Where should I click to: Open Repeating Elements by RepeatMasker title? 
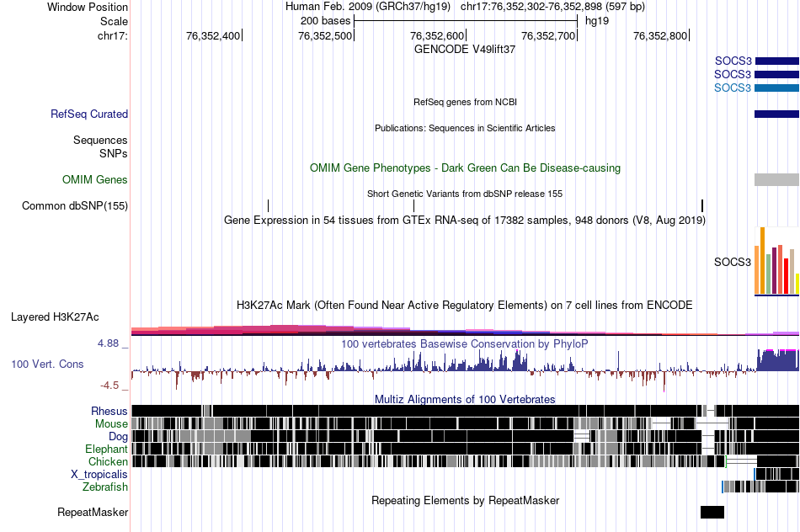click(465, 500)
